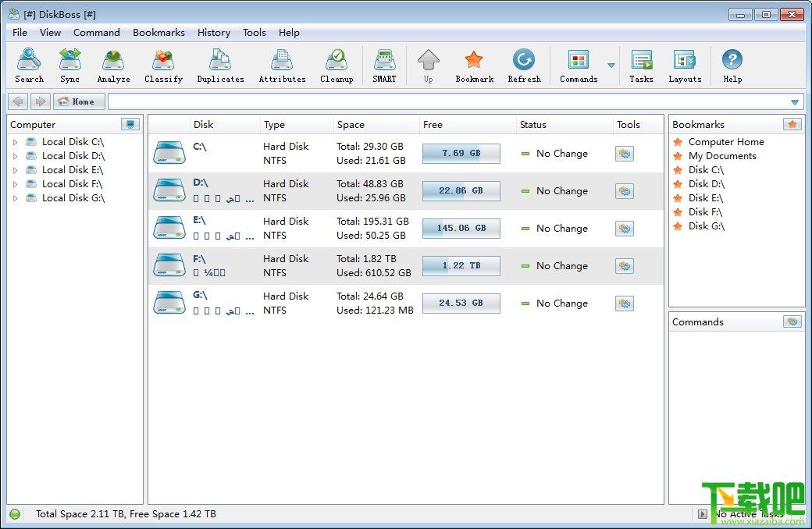This screenshot has width=812, height=529.
Task: Go Up one directory level
Action: click(x=429, y=66)
